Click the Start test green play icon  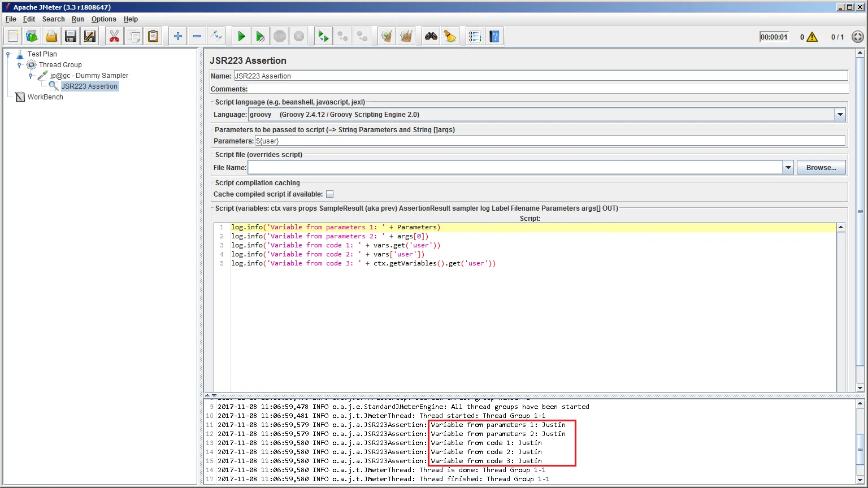[241, 37]
